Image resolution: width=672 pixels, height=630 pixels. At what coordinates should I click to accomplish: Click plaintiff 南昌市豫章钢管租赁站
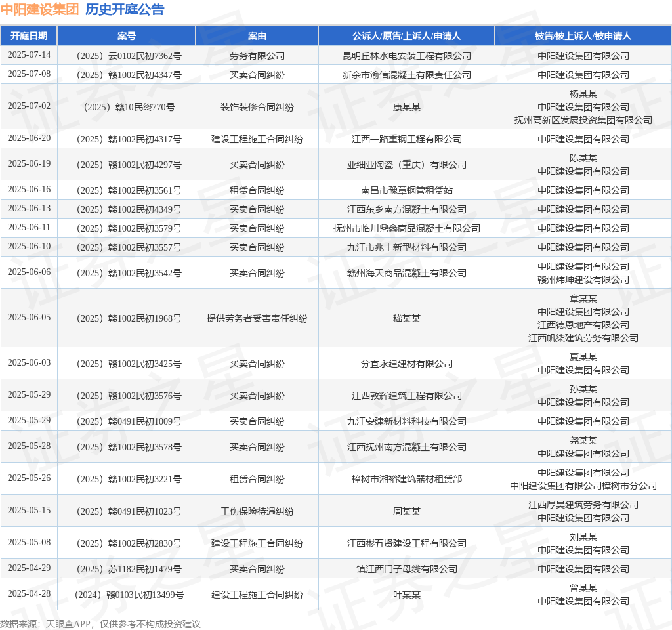pos(407,190)
